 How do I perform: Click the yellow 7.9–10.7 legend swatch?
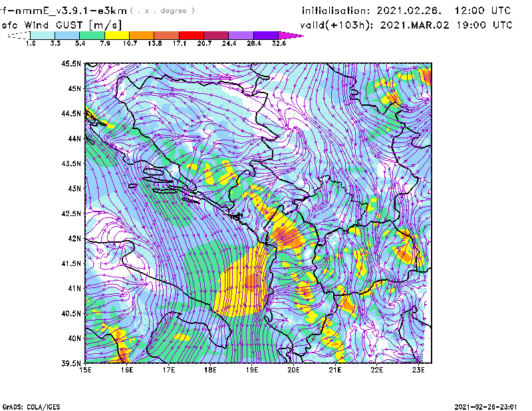coord(117,35)
